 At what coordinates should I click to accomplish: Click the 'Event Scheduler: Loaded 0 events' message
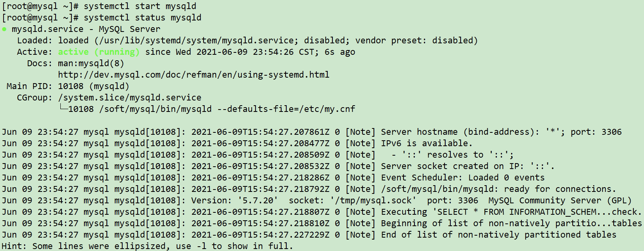(463, 178)
